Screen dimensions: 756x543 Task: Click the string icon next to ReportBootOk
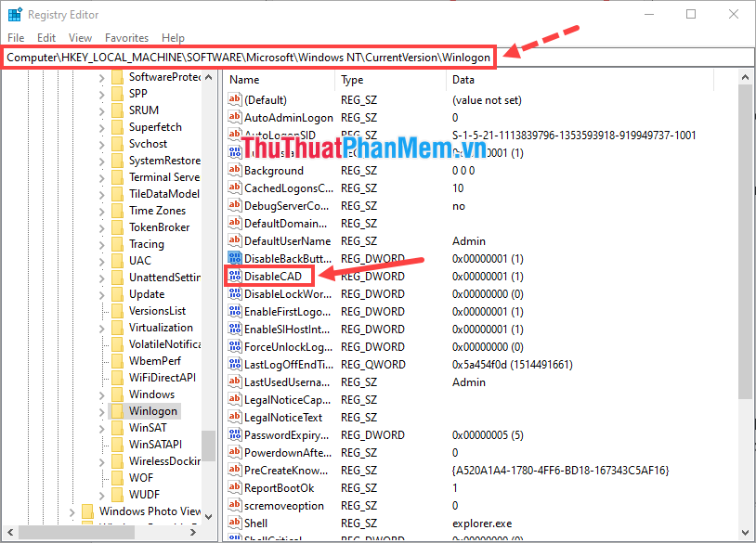tap(235, 487)
